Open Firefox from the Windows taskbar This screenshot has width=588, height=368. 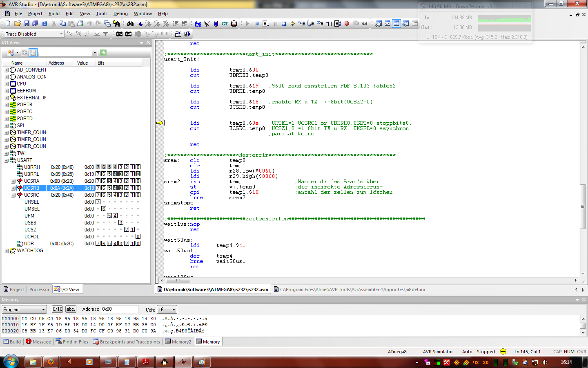coord(51,362)
